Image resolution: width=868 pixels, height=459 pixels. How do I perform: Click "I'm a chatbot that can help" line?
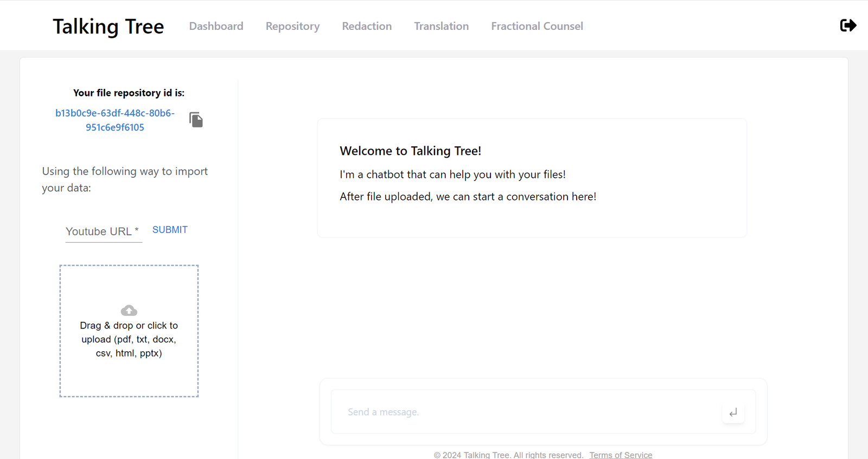452,174
